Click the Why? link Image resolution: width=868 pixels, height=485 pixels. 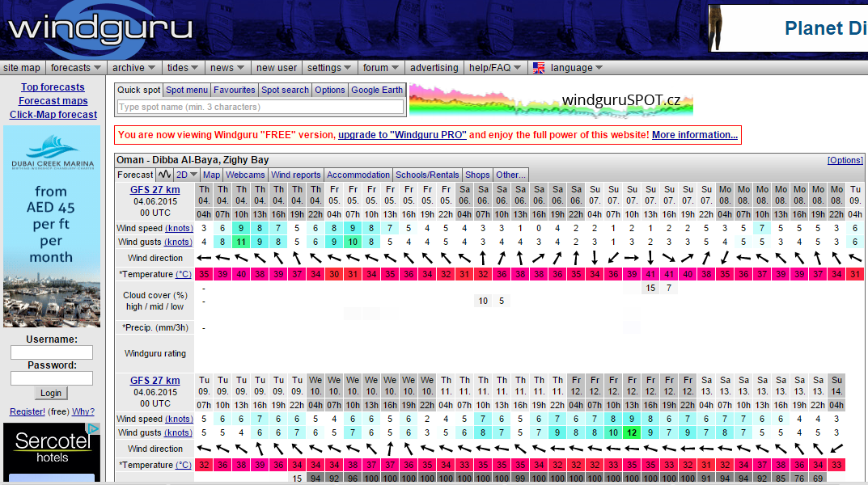(83, 412)
